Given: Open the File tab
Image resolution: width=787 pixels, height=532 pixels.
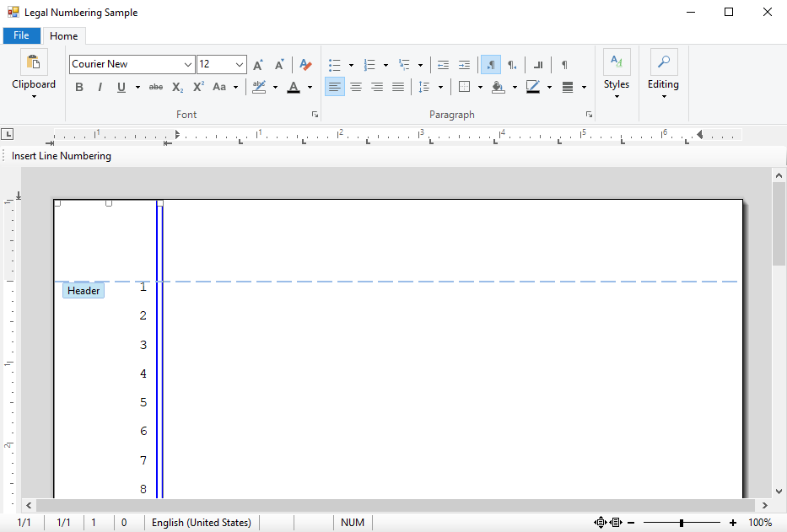Looking at the screenshot, I should point(21,35).
